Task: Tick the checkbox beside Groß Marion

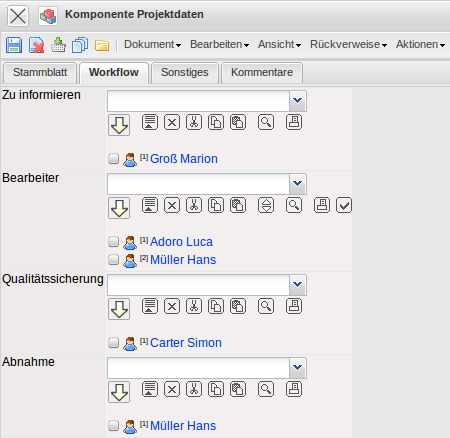Action: point(113,158)
